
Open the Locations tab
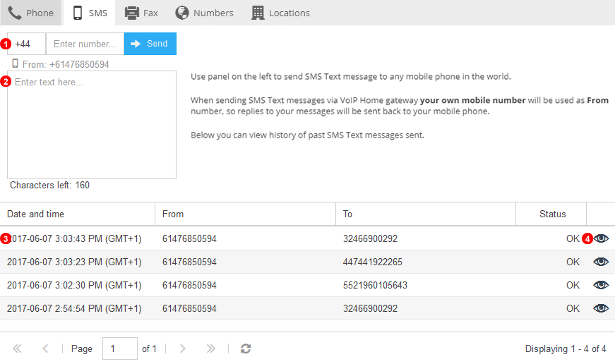tap(280, 13)
